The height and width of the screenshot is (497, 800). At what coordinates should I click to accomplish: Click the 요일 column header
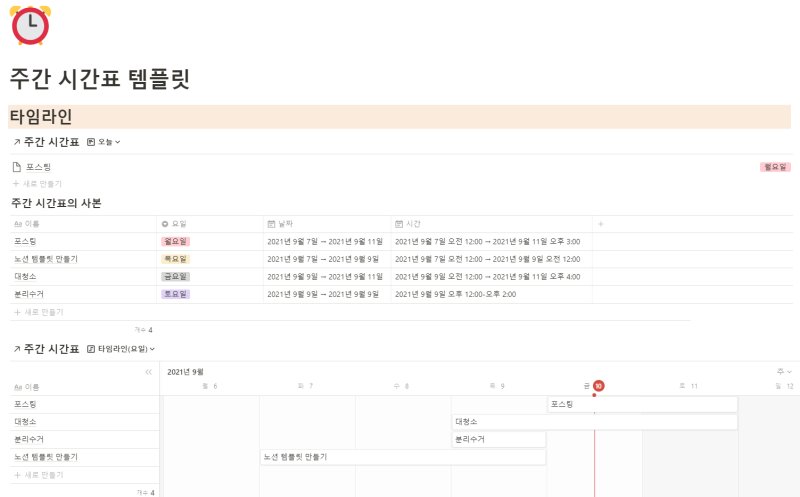(210, 224)
